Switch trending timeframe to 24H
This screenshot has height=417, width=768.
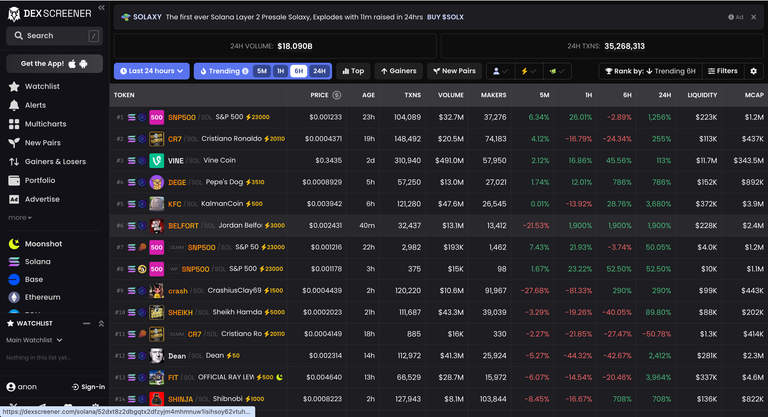(x=319, y=71)
